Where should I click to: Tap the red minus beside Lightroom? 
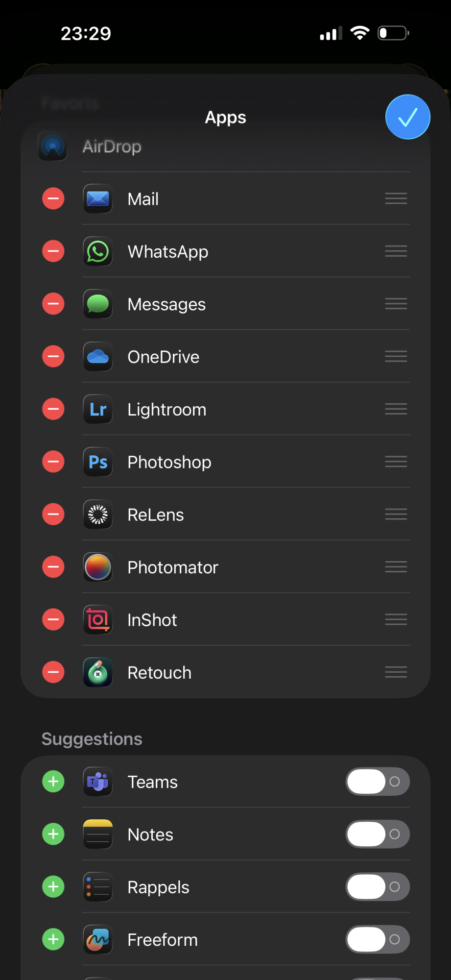coord(53,409)
